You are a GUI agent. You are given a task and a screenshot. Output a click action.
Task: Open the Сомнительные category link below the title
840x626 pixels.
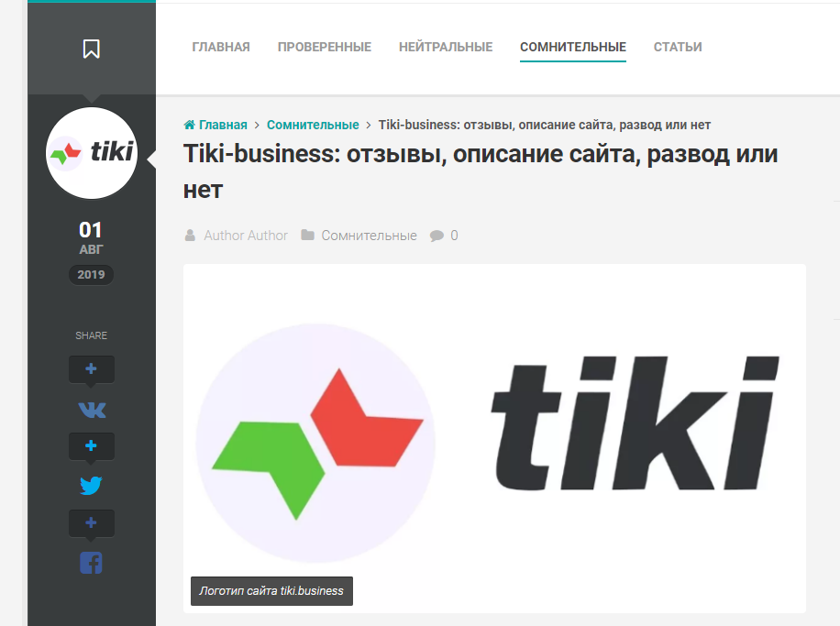point(370,236)
